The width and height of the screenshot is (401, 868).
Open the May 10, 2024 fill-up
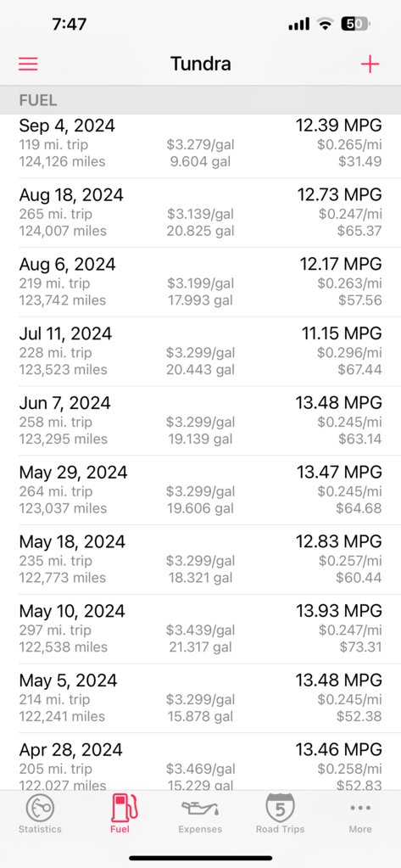[x=200, y=629]
